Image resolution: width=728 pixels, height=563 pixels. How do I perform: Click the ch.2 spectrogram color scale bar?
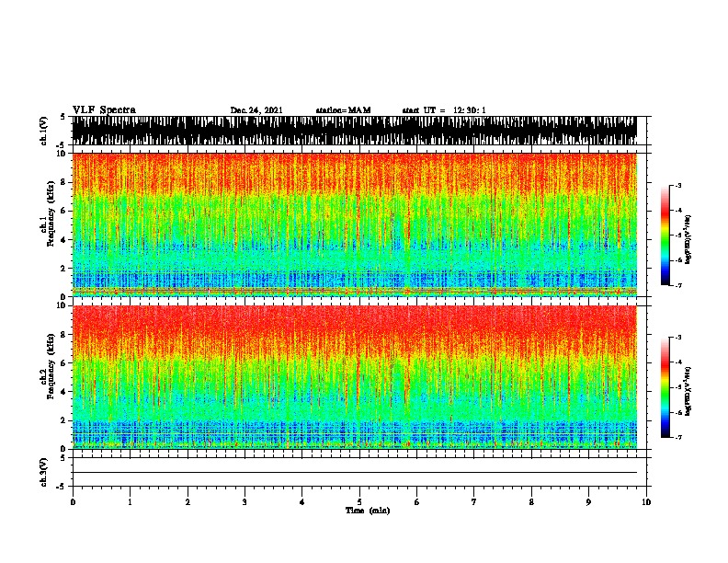point(665,387)
